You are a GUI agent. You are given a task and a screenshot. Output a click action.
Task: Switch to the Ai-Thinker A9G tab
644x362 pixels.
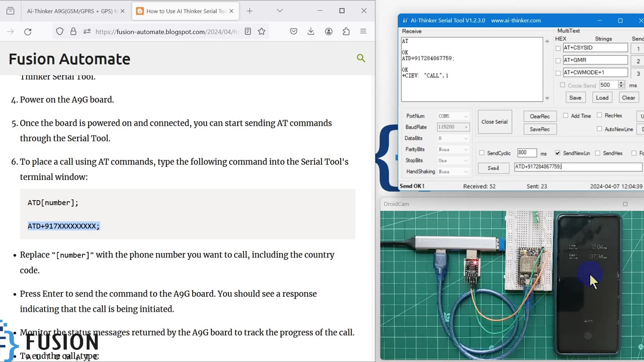tap(73, 11)
